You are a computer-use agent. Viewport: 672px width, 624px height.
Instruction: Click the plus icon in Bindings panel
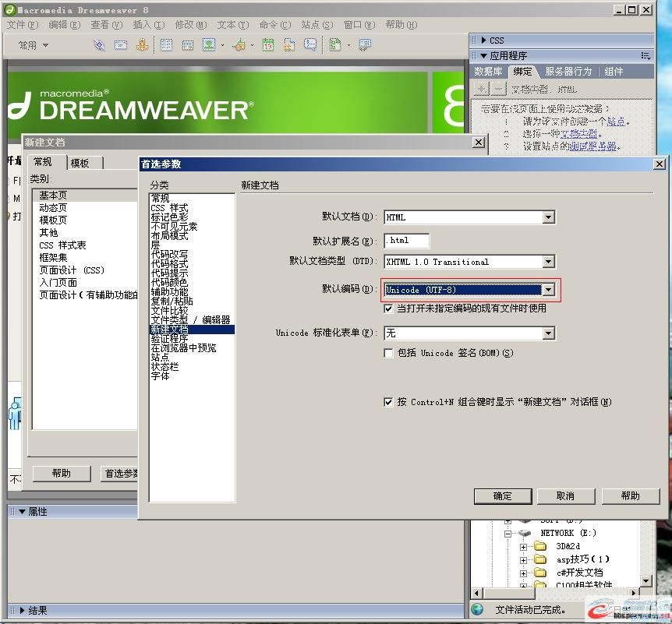(x=482, y=89)
